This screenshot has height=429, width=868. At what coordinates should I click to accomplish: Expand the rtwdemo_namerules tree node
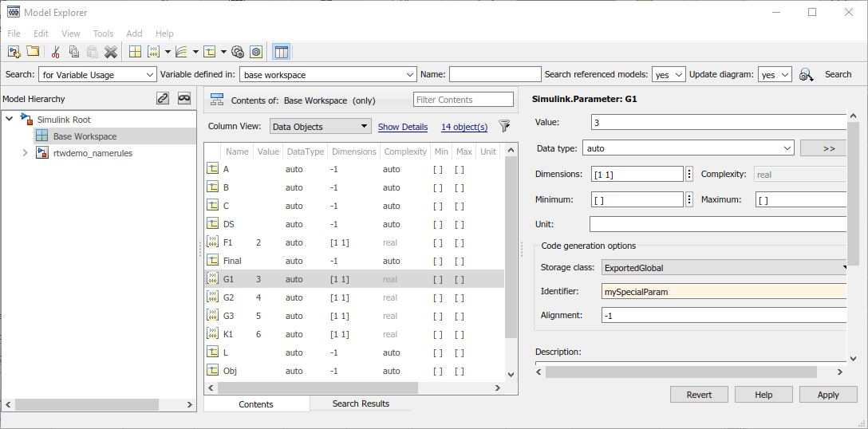tap(26, 153)
